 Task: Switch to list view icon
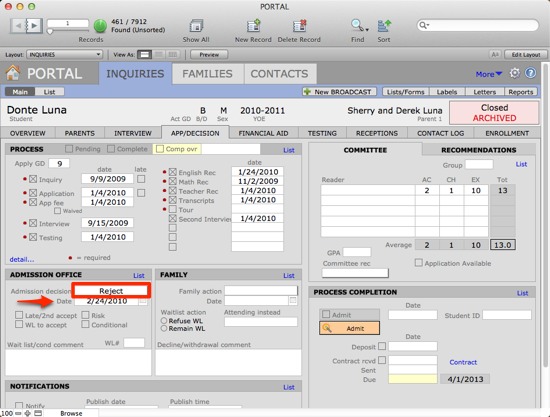click(159, 55)
